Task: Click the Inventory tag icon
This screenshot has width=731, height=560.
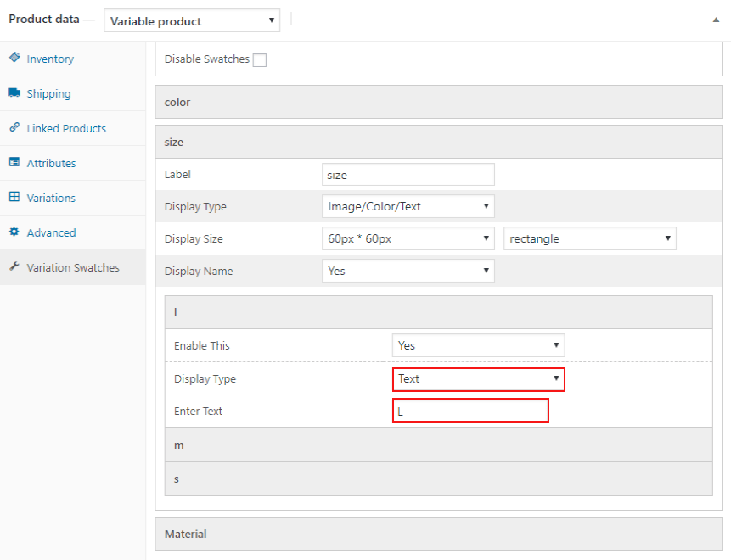Action: click(14, 58)
